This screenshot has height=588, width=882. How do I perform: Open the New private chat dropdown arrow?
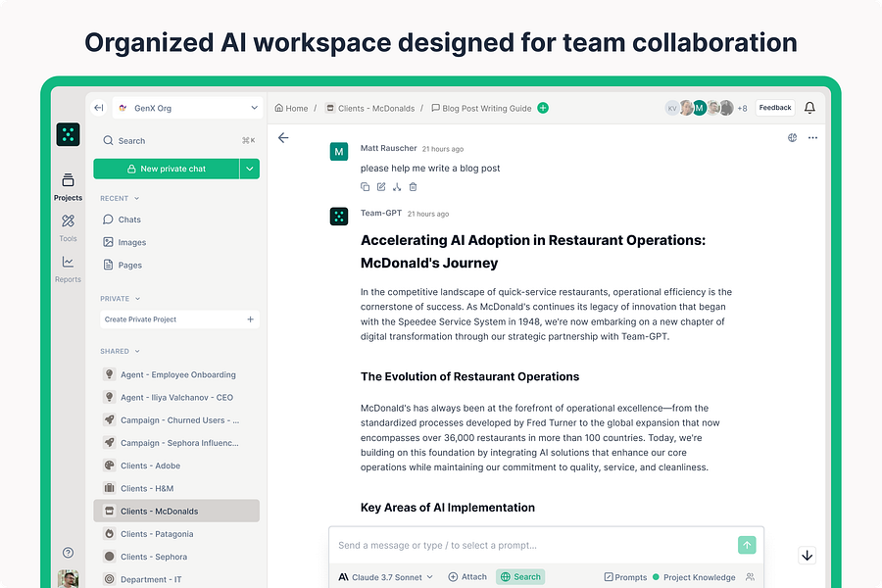[250, 169]
